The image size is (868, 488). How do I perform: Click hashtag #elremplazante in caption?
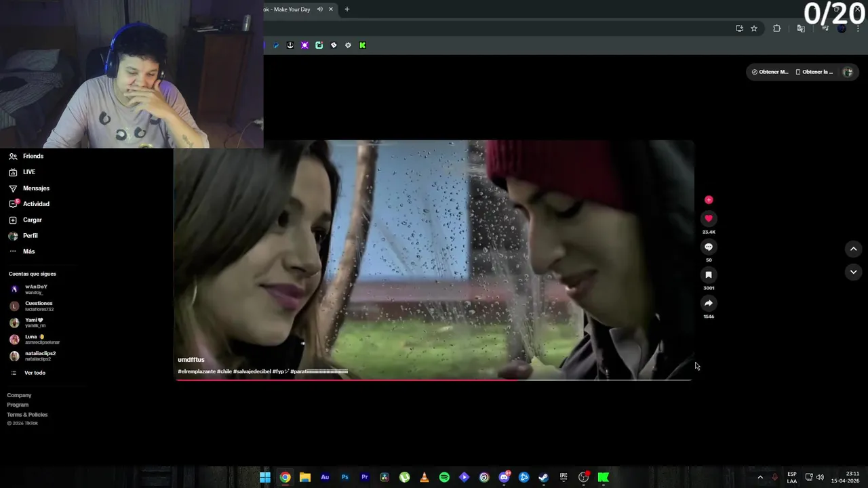pyautogui.click(x=197, y=371)
